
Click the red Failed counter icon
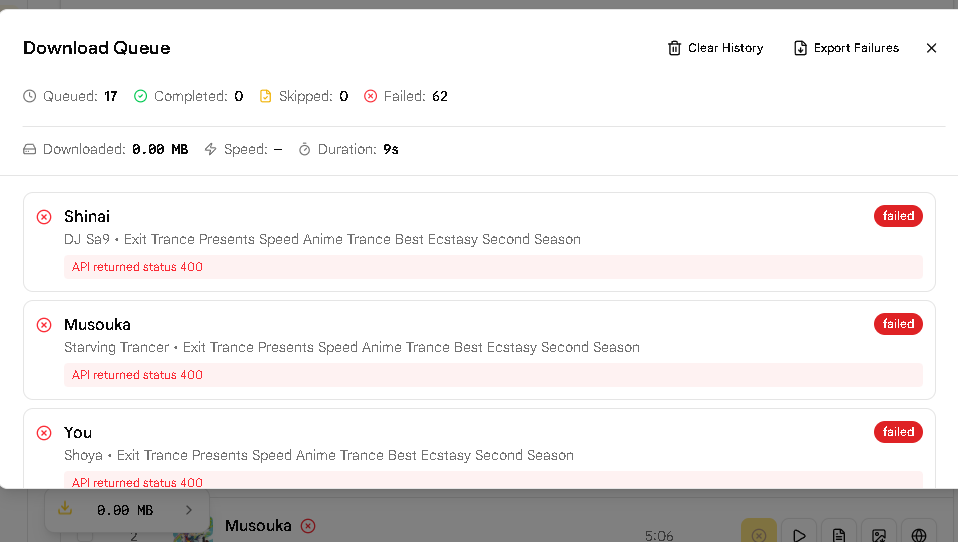pyautogui.click(x=371, y=97)
